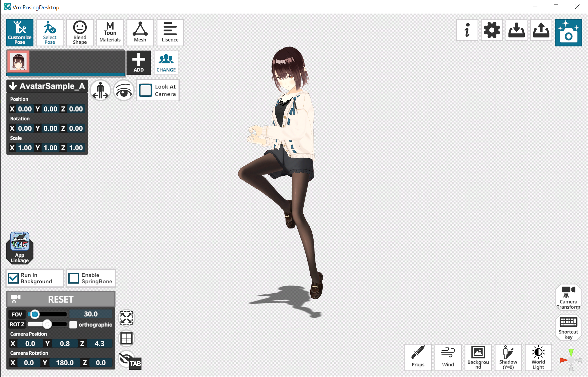Open Toon Materials tab
Image resolution: width=588 pixels, height=377 pixels.
tap(110, 33)
